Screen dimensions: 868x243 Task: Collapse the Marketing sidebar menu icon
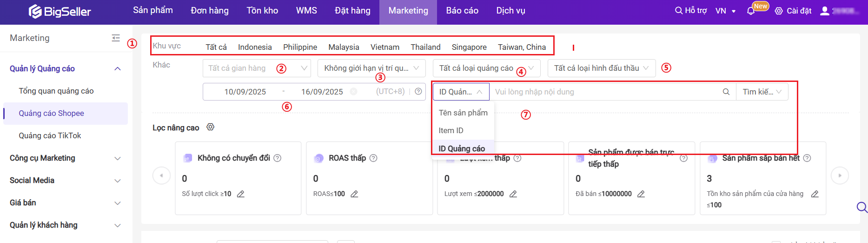[116, 38]
